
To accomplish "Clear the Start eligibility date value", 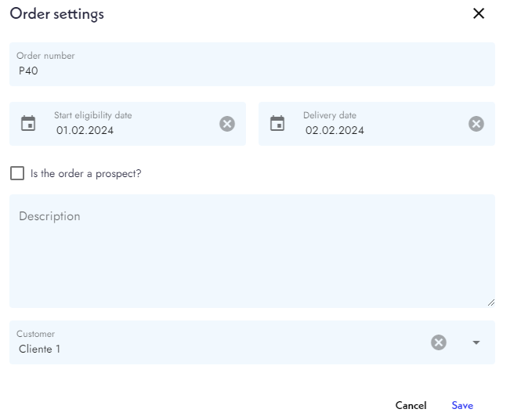I will (227, 124).
